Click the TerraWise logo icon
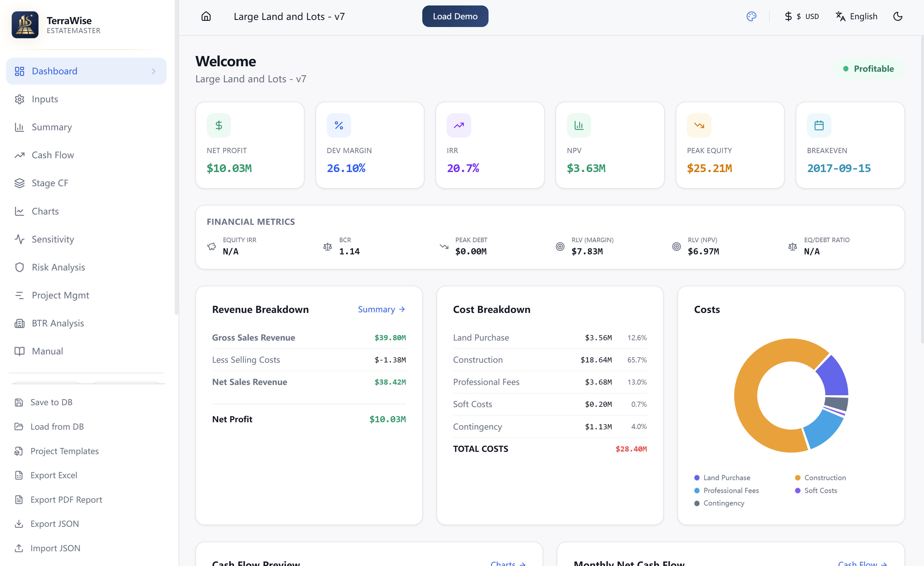The width and height of the screenshot is (924, 566). click(25, 25)
